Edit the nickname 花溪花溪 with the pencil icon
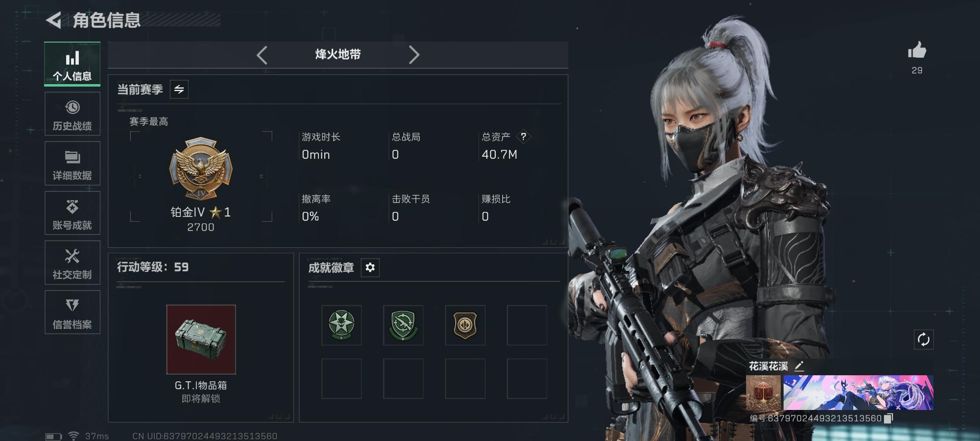The height and width of the screenshot is (441, 980). click(799, 366)
